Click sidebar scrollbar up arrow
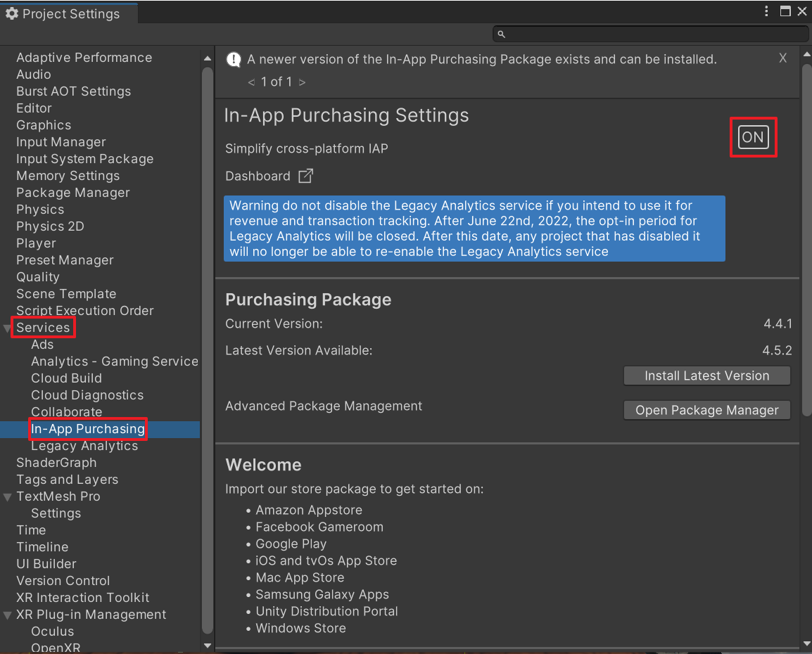This screenshot has height=654, width=812. click(x=208, y=58)
